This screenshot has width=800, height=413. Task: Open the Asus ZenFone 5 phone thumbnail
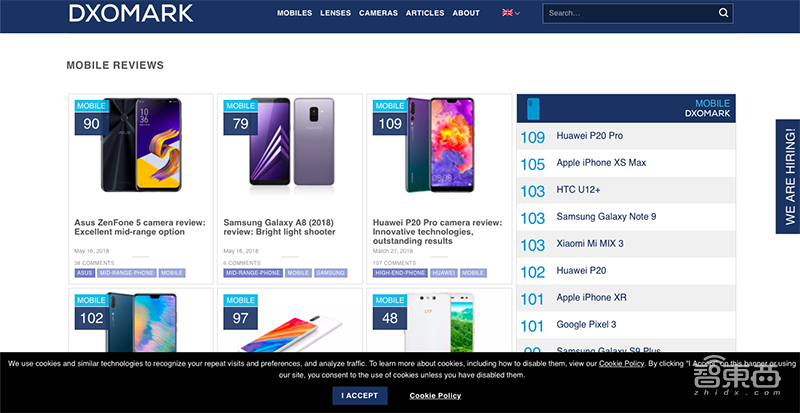tap(141, 145)
